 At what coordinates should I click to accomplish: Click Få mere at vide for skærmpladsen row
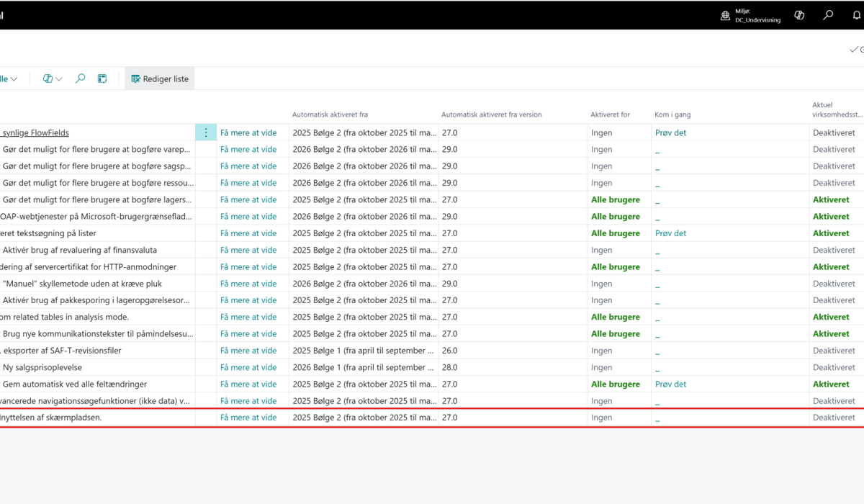[x=248, y=418]
